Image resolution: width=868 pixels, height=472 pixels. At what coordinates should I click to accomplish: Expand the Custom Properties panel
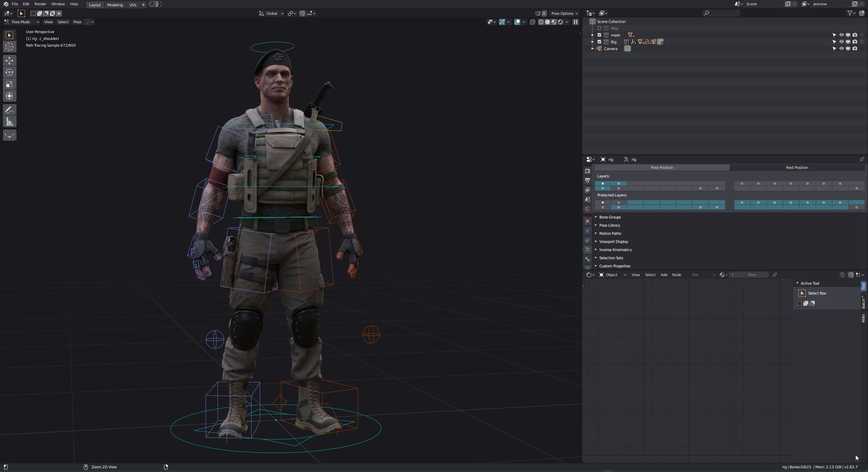coord(614,266)
